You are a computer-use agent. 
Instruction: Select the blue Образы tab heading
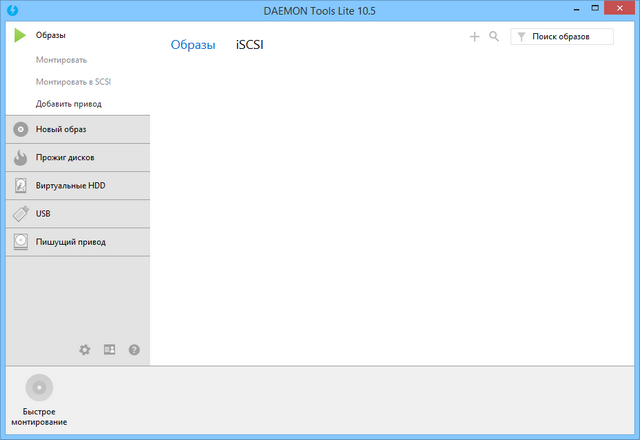[193, 45]
